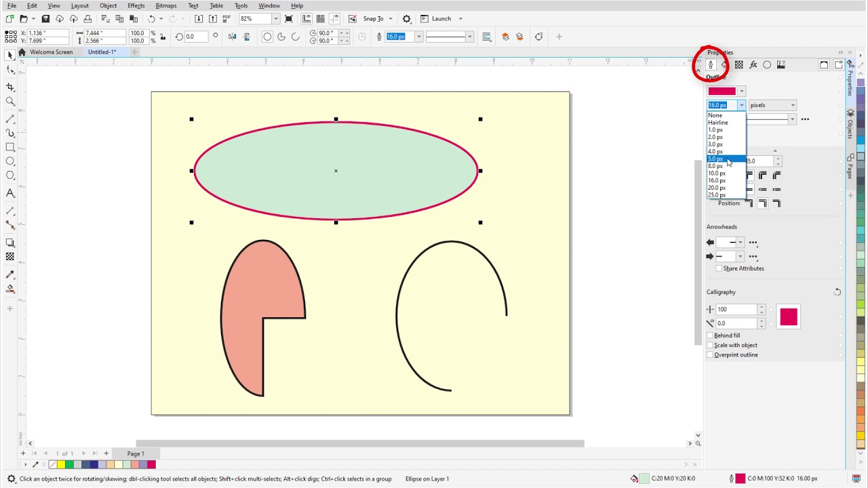The image size is (868, 488).
Task: Enable Scale with object checkbox
Action: click(710, 345)
